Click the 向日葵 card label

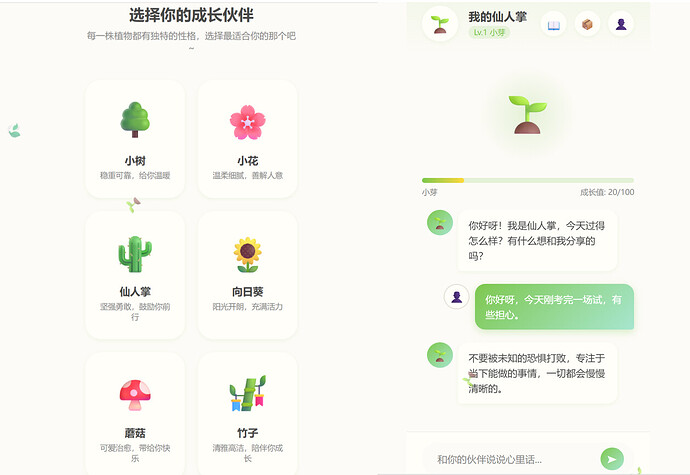[248, 291]
